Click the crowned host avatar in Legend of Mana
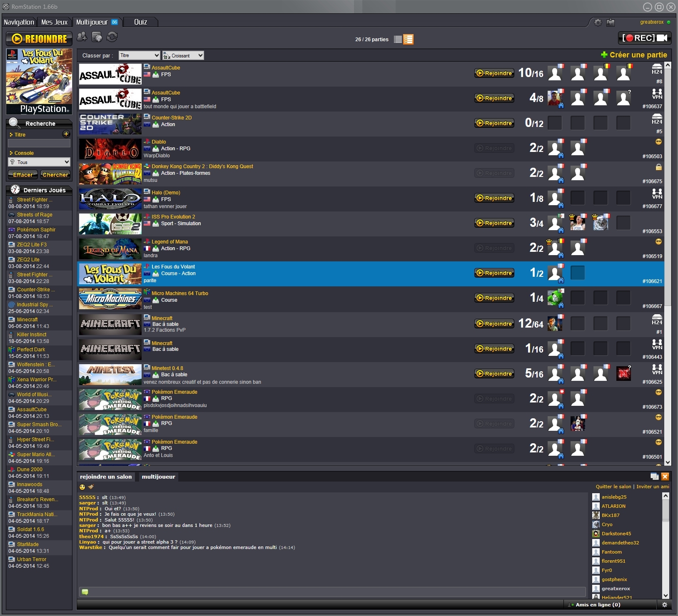The height and width of the screenshot is (616, 678). (x=555, y=248)
